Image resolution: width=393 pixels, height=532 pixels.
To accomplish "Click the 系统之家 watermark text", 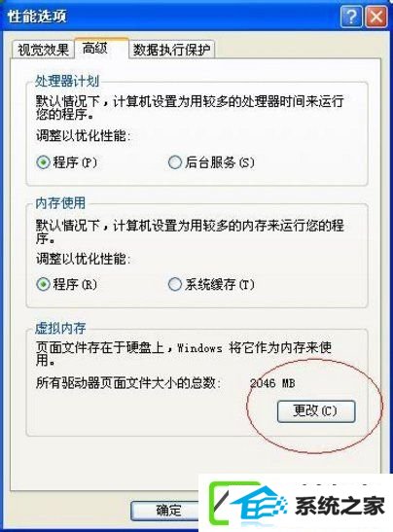I will (339, 506).
